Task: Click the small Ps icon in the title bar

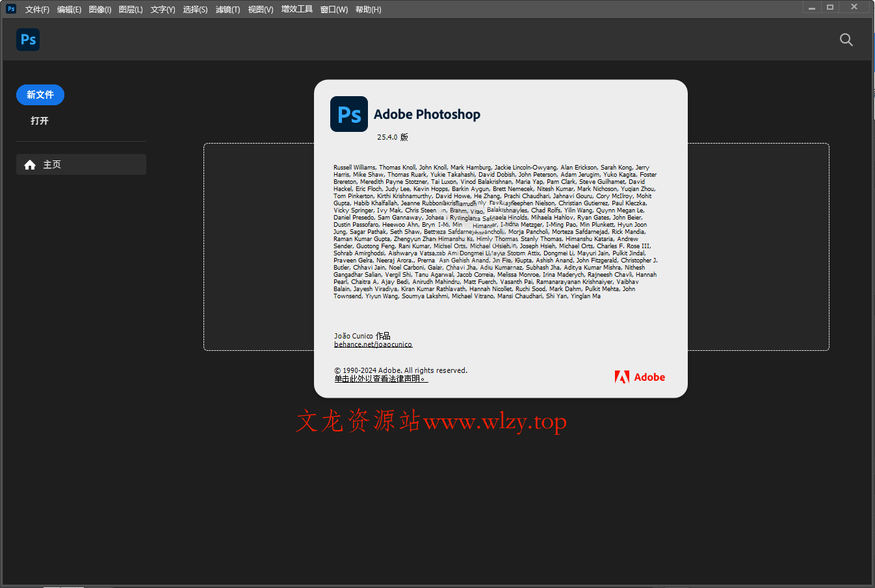Action: point(10,9)
